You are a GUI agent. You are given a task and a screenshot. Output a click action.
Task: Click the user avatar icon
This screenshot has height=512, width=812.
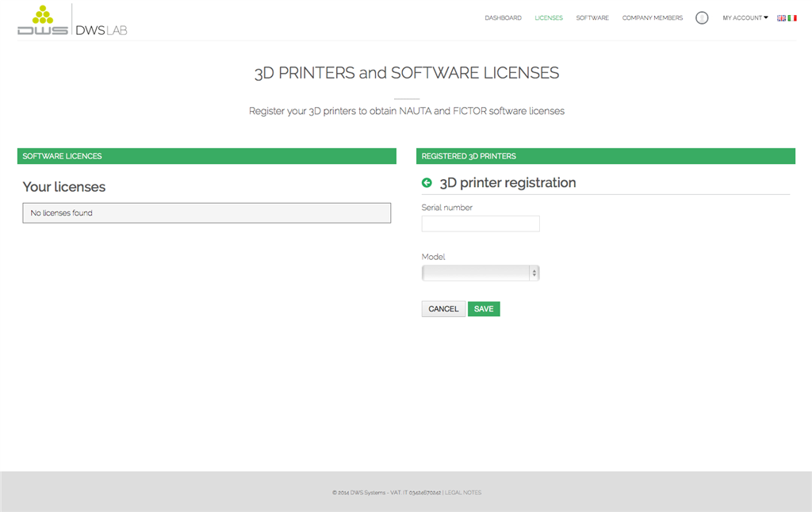702,18
